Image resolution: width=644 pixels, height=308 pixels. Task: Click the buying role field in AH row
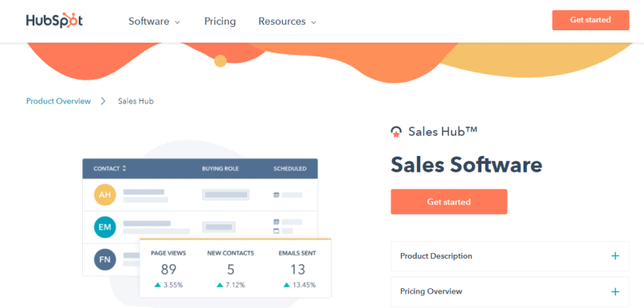point(226,195)
